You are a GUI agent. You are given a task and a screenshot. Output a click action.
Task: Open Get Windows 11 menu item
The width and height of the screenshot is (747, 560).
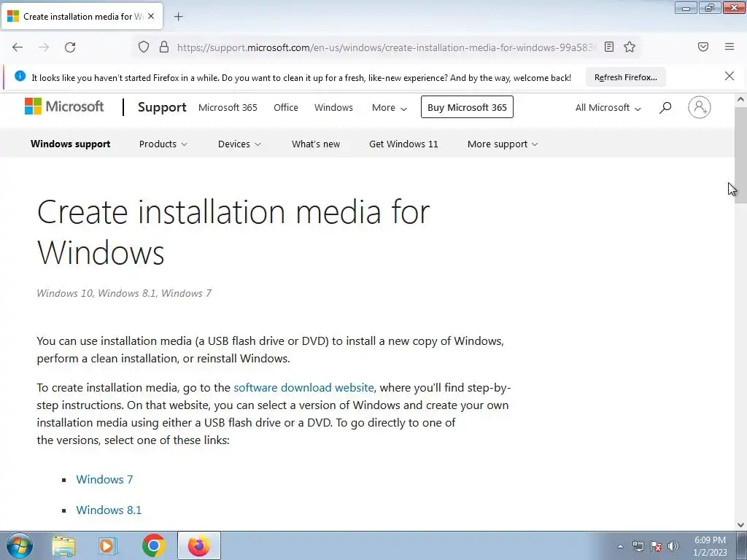click(403, 144)
